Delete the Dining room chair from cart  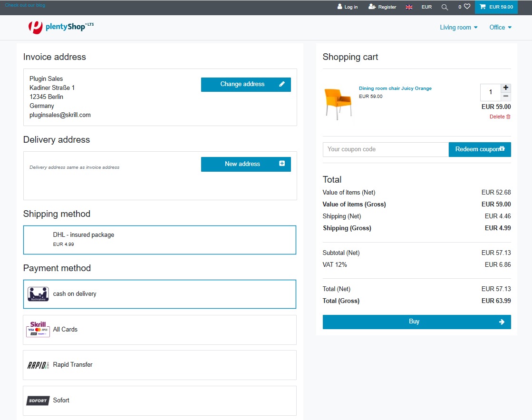click(x=500, y=117)
